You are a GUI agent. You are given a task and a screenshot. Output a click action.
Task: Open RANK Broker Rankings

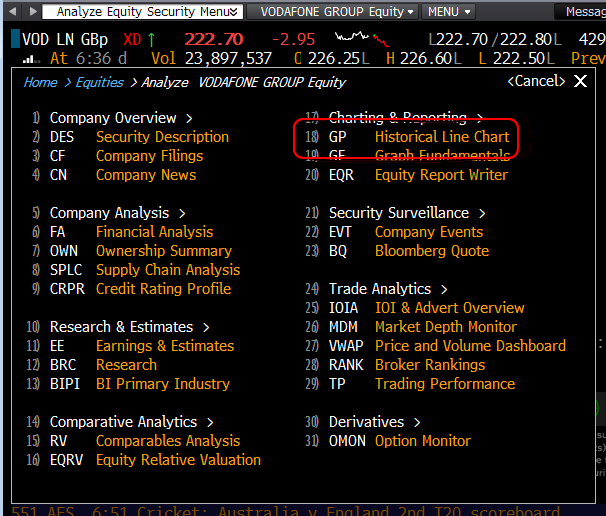[407, 365]
